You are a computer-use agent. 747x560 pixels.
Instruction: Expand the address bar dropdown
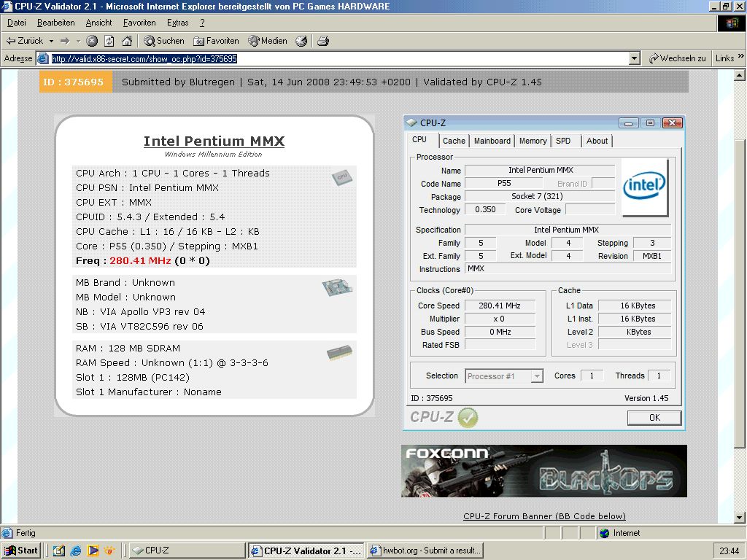tap(634, 58)
